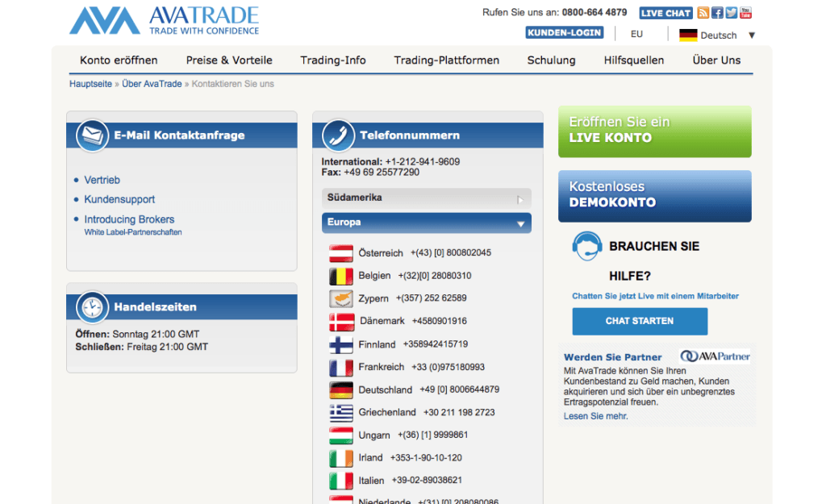Click Österreich number +(43) [0] 800802045
Viewport: 826px width, 504px height.
[451, 252]
